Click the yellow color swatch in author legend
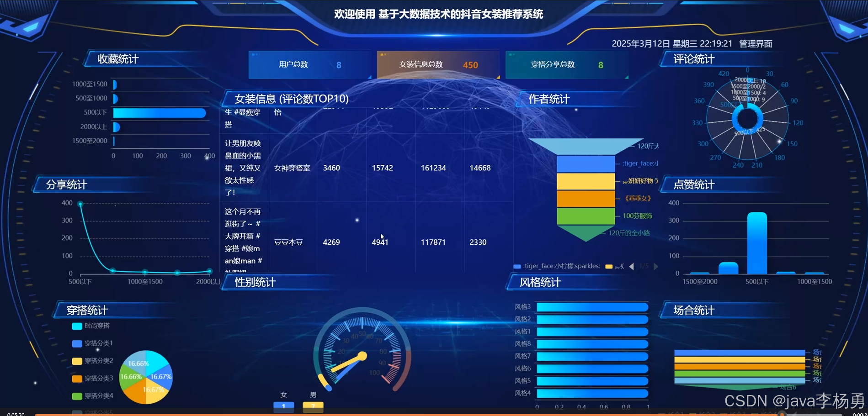Screen dimensions: 868x416 [608, 266]
